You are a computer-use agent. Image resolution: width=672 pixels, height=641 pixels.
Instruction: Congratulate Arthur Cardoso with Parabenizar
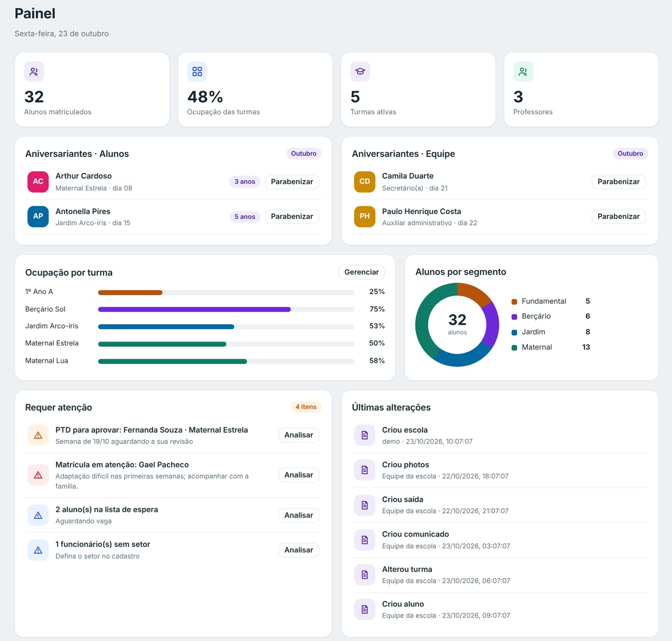point(292,182)
